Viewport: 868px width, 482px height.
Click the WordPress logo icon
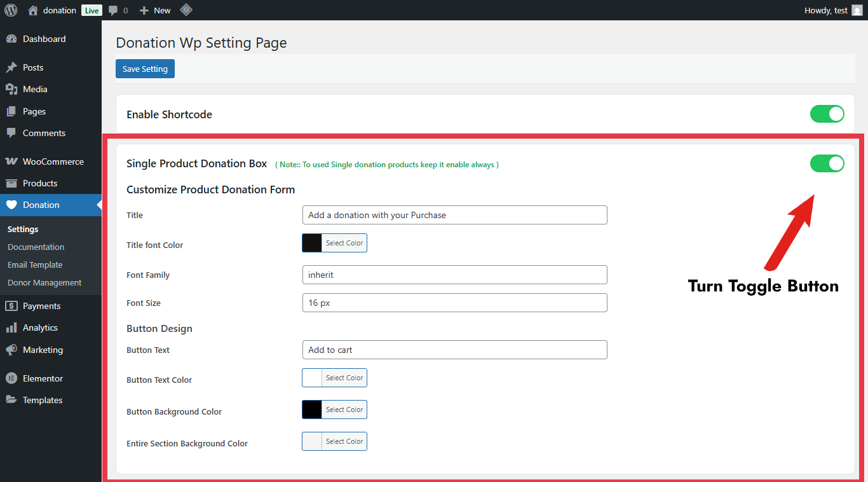(x=11, y=10)
